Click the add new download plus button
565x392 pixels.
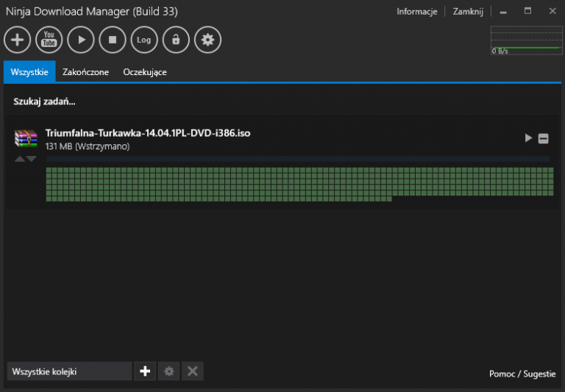pyautogui.click(x=18, y=40)
